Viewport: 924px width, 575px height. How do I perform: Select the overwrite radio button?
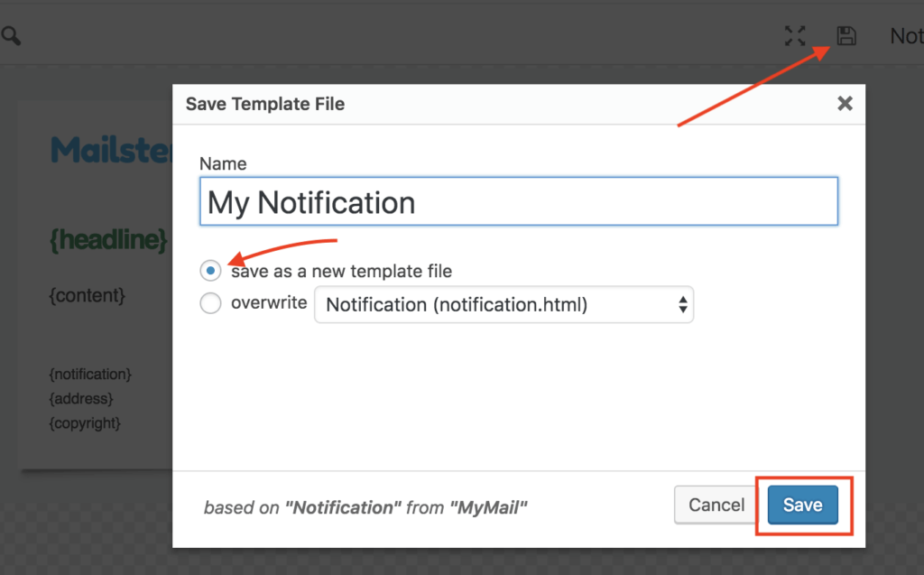[x=210, y=304]
